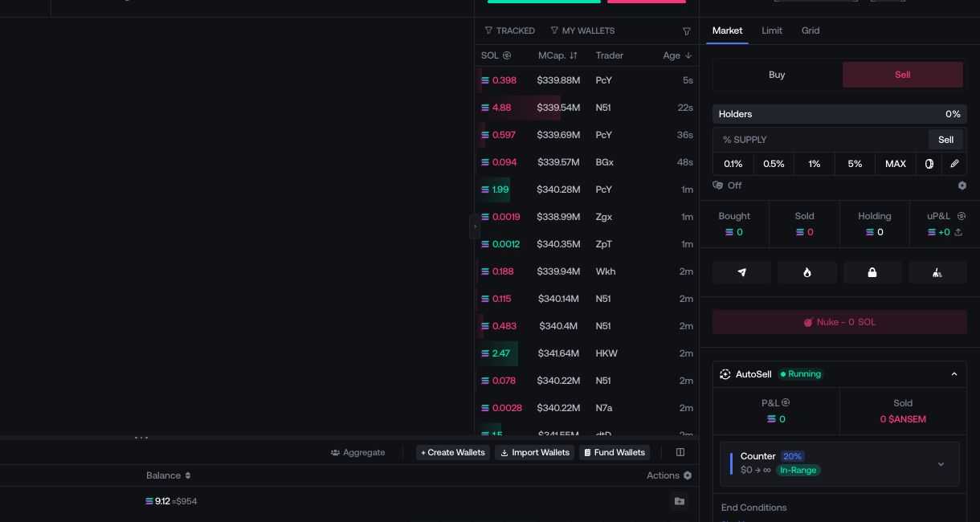Open trader Wkh in trades list
This screenshot has width=980, height=522.
tap(606, 271)
